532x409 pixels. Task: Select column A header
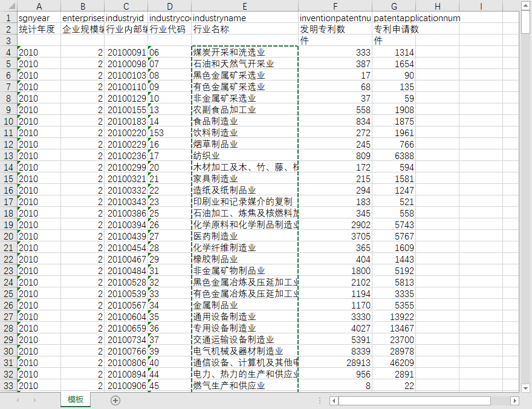click(x=39, y=6)
